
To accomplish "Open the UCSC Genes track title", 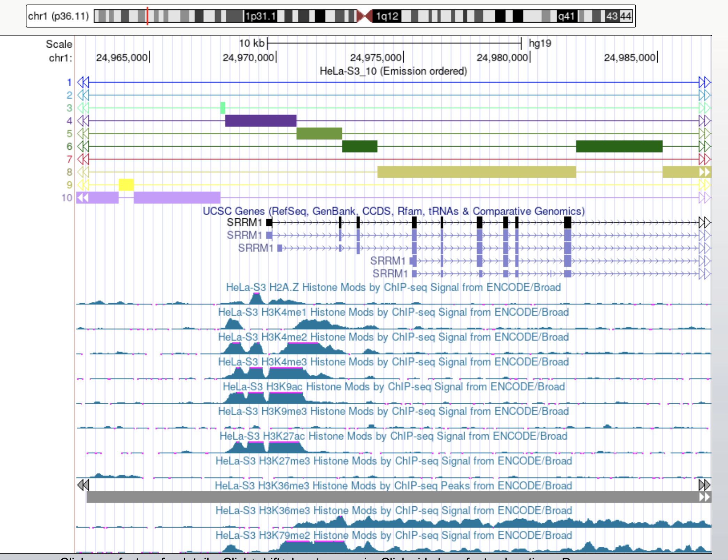I will pyautogui.click(x=394, y=211).
